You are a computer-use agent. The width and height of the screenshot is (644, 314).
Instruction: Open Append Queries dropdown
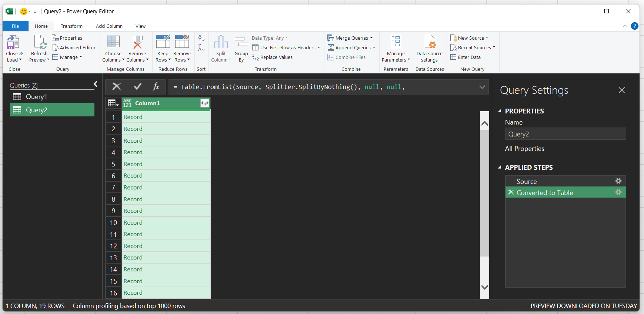(x=351, y=47)
